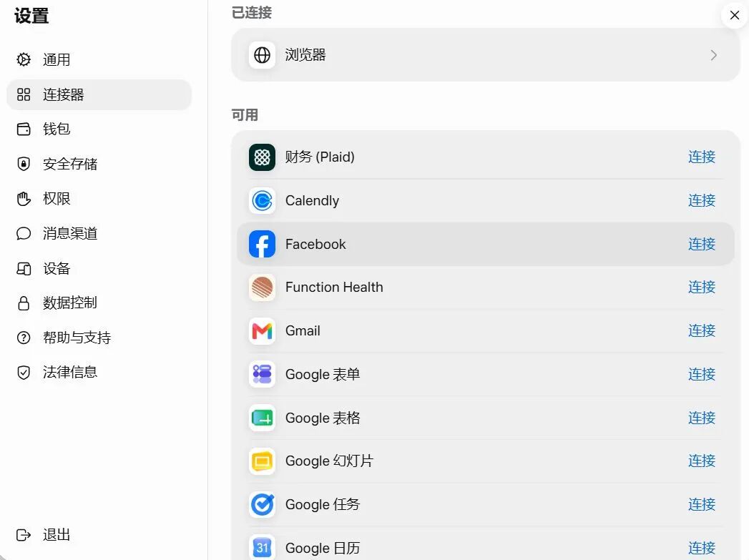Image resolution: width=749 pixels, height=560 pixels.
Task: Click the Calendly connector name
Action: (x=312, y=200)
